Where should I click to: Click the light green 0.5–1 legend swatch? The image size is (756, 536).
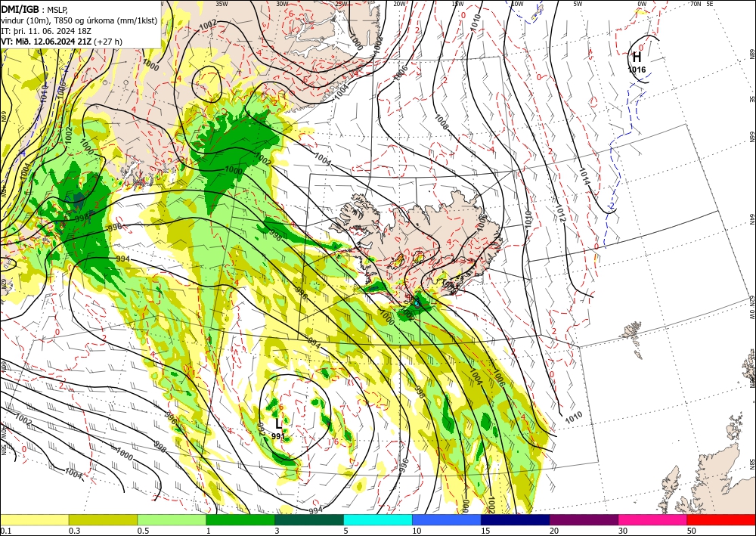click(172, 519)
